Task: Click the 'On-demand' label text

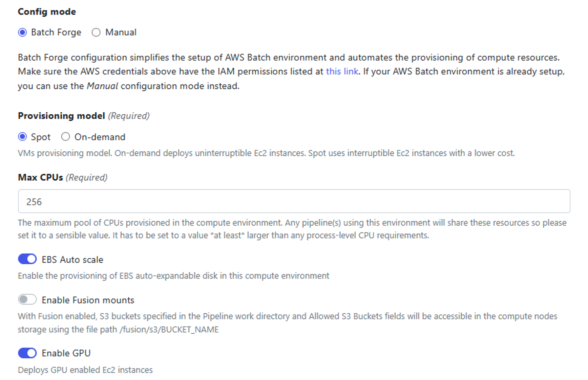Action: click(x=100, y=137)
